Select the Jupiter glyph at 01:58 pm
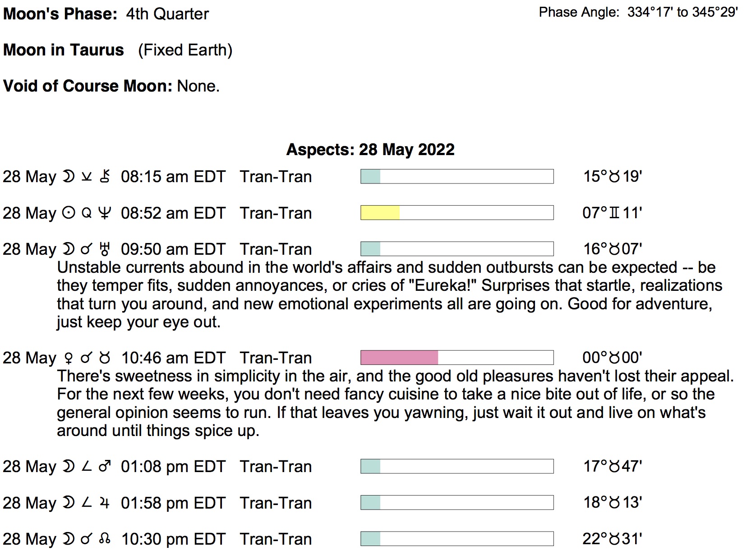Viewport: 756px width, 560px height. [x=105, y=503]
